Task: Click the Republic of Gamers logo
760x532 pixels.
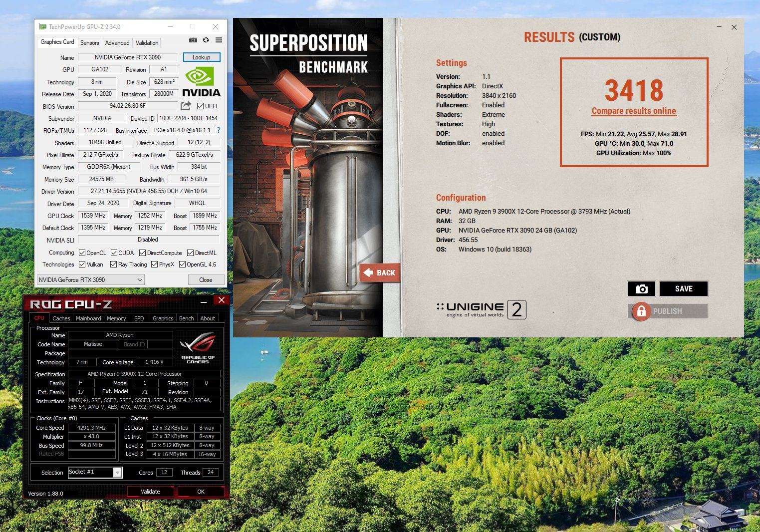Action: 198,348
